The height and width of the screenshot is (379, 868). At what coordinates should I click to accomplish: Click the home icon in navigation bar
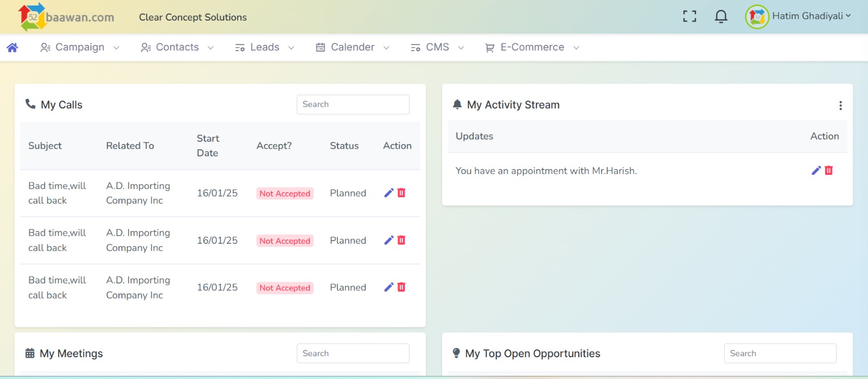coord(12,48)
